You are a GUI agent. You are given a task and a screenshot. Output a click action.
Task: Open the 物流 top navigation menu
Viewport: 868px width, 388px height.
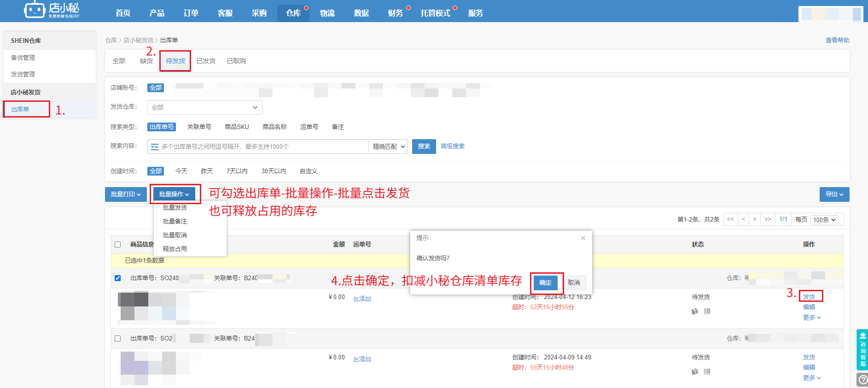pos(327,13)
